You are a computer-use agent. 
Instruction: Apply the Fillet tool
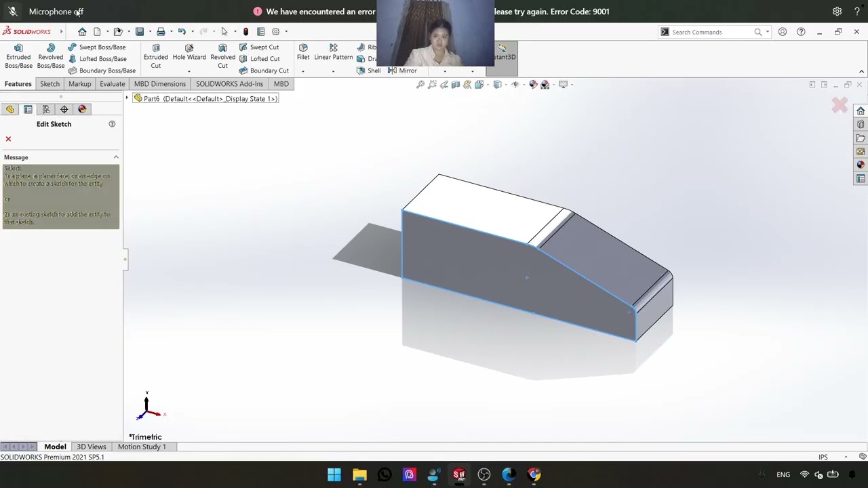tap(303, 52)
